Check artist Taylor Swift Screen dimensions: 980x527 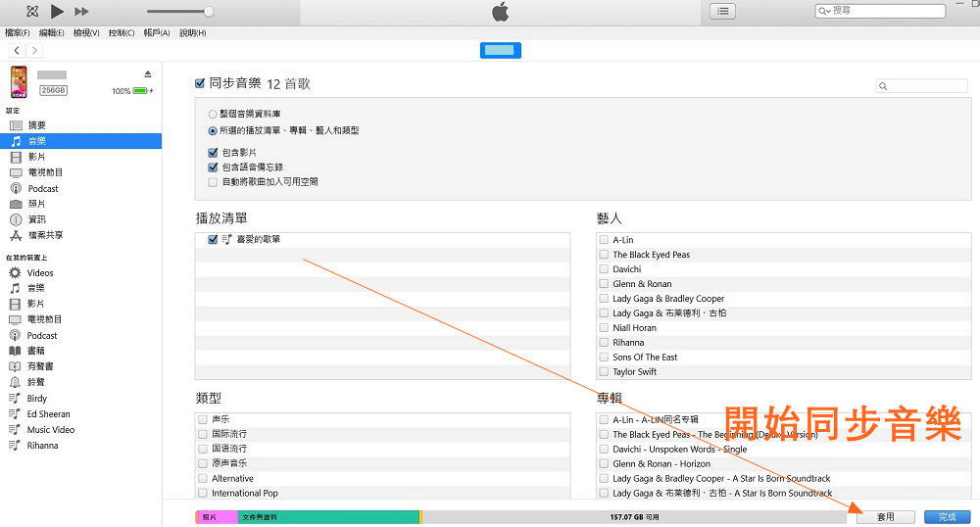604,371
